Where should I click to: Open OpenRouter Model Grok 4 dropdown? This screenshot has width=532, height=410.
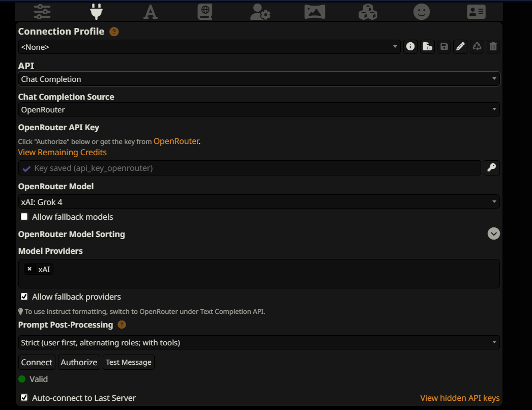point(259,201)
